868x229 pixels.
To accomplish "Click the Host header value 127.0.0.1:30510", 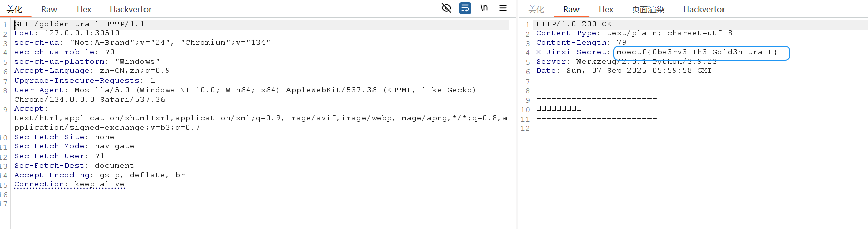I will pos(82,33).
